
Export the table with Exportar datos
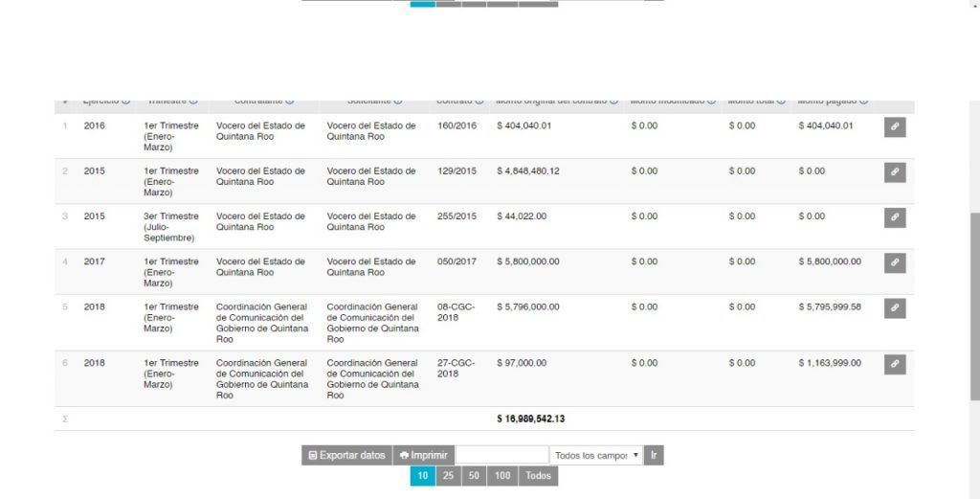pyautogui.click(x=346, y=455)
